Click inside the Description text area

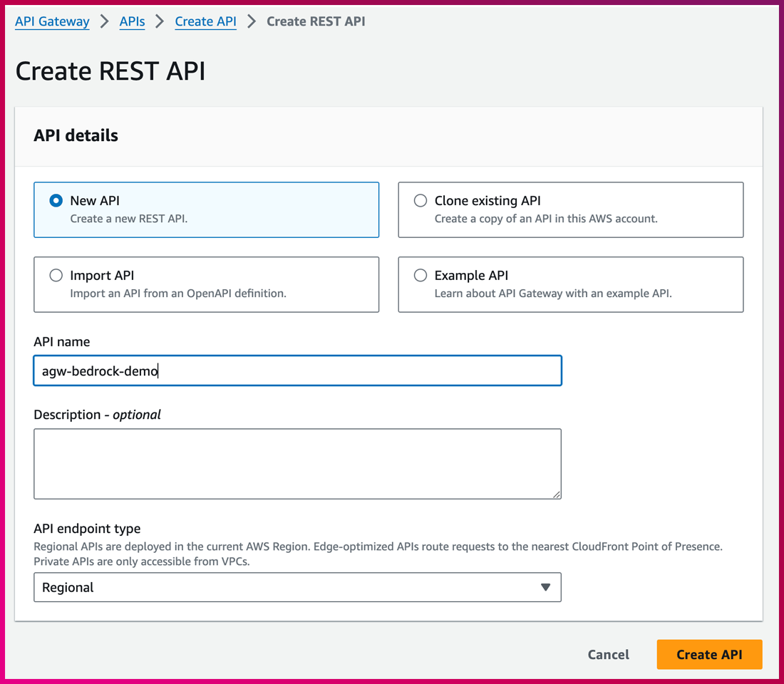point(297,463)
